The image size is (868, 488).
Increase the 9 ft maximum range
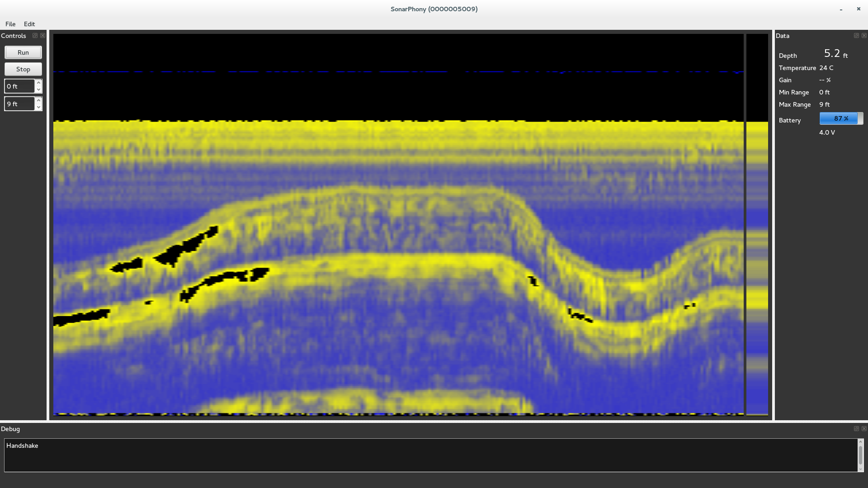tap(38, 100)
